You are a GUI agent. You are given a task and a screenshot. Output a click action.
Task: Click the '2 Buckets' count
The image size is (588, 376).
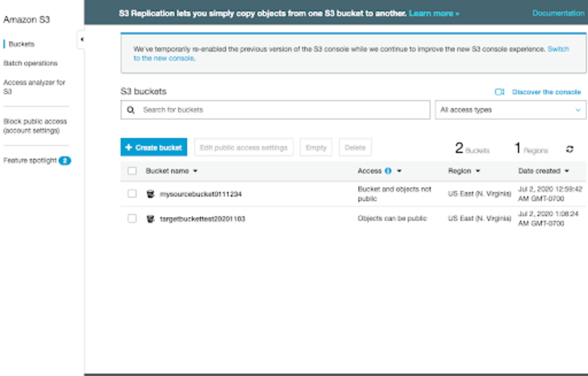472,148
